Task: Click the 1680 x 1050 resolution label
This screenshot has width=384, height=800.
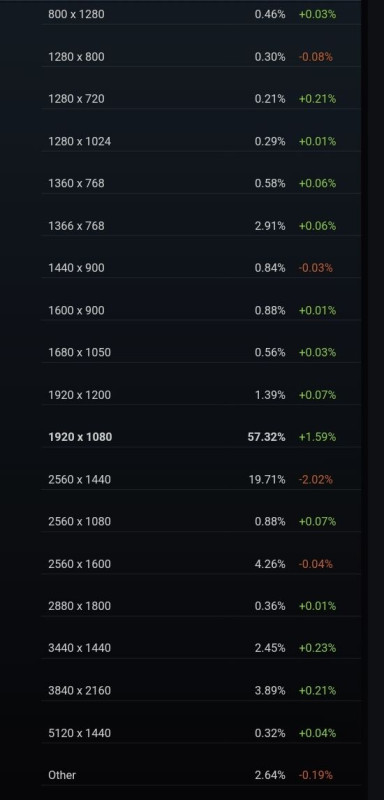Action: click(79, 353)
